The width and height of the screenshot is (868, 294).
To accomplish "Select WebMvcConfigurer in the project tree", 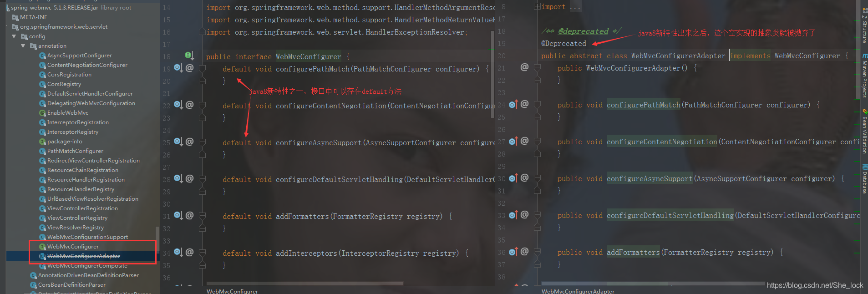I will tap(73, 246).
